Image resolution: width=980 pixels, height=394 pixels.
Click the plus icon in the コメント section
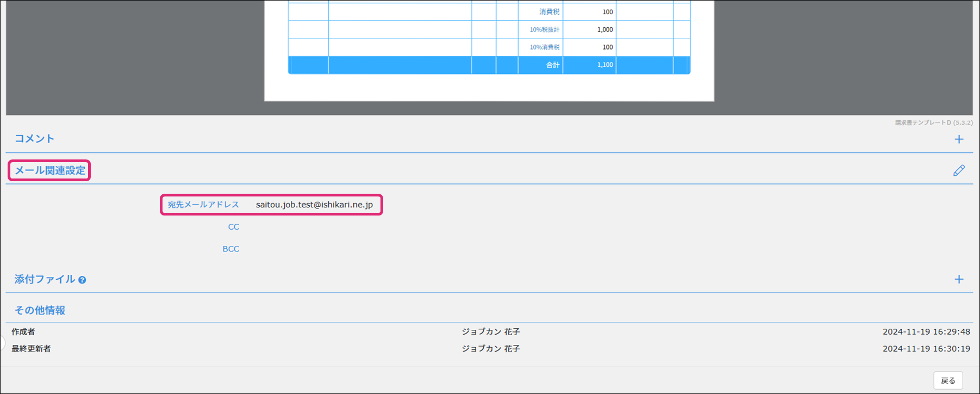coord(959,139)
